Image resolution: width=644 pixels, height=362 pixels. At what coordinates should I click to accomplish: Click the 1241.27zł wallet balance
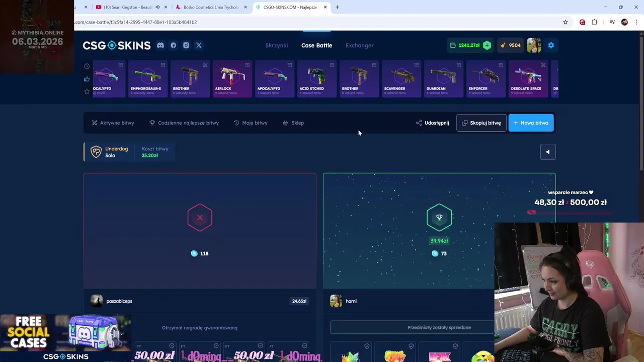point(469,45)
